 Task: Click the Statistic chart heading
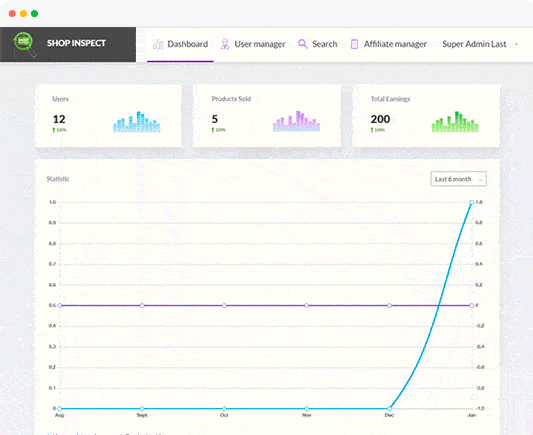click(58, 179)
